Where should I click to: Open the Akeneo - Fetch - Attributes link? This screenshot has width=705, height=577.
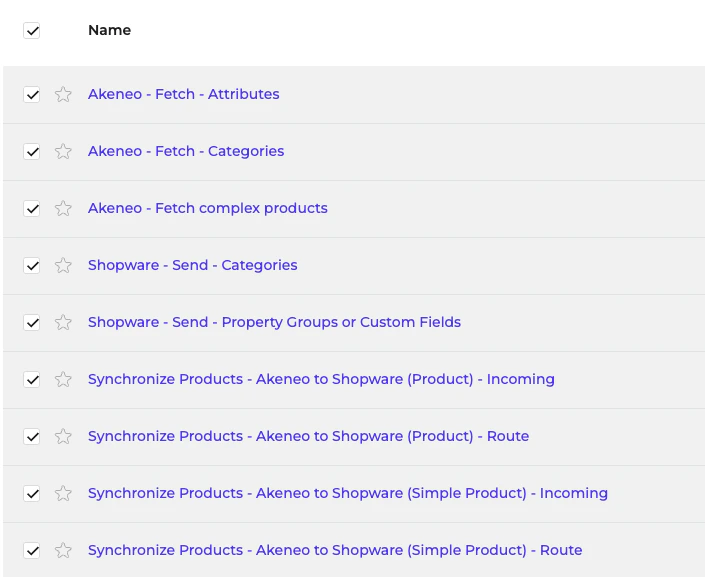click(x=183, y=94)
